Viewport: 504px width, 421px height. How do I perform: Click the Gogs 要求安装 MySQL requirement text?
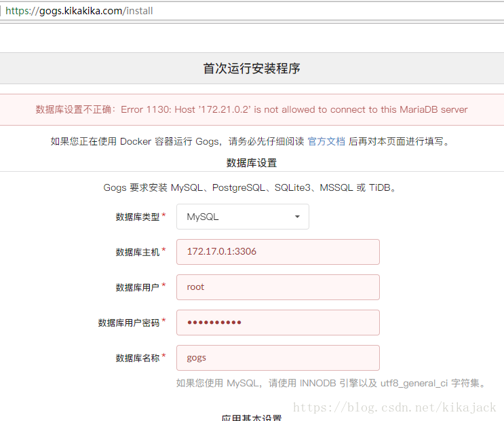(x=251, y=187)
